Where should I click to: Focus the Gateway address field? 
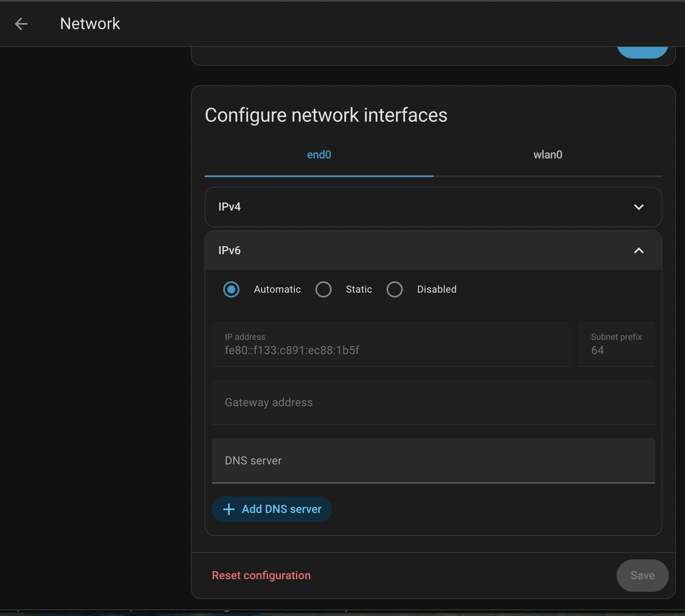433,403
